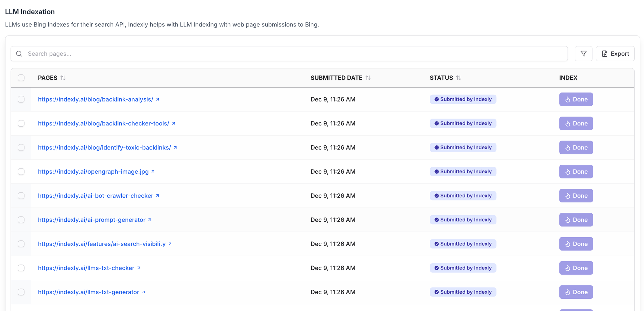Check the backlink-checker-tools row checkbox
The image size is (644, 311).
21,123
